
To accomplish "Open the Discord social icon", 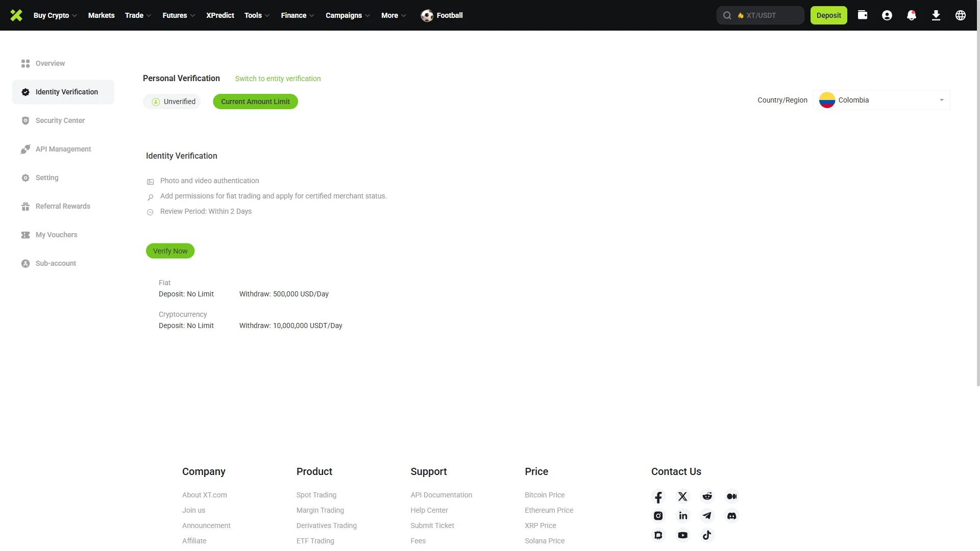I will [731, 516].
